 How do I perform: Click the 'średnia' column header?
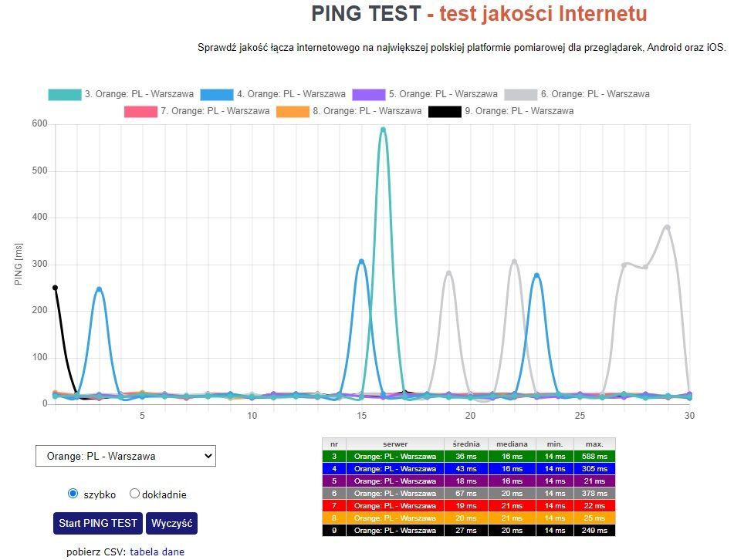pyautogui.click(x=465, y=444)
